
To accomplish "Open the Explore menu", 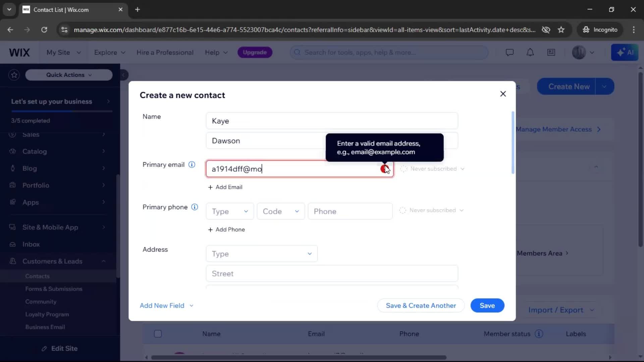I will click(110, 53).
